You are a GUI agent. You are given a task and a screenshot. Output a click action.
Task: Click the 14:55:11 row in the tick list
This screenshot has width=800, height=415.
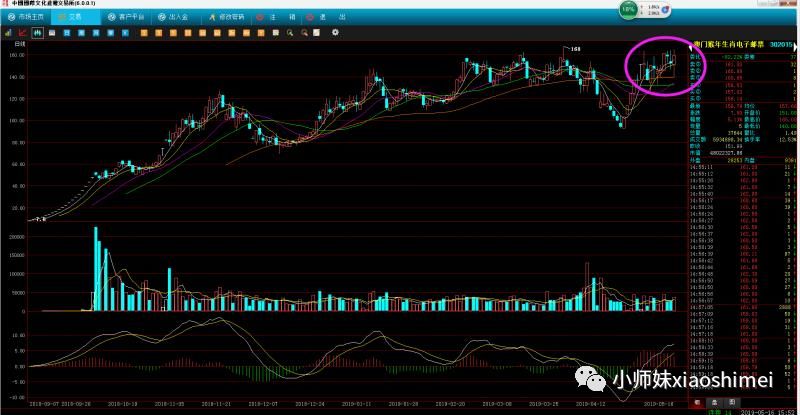pos(742,167)
